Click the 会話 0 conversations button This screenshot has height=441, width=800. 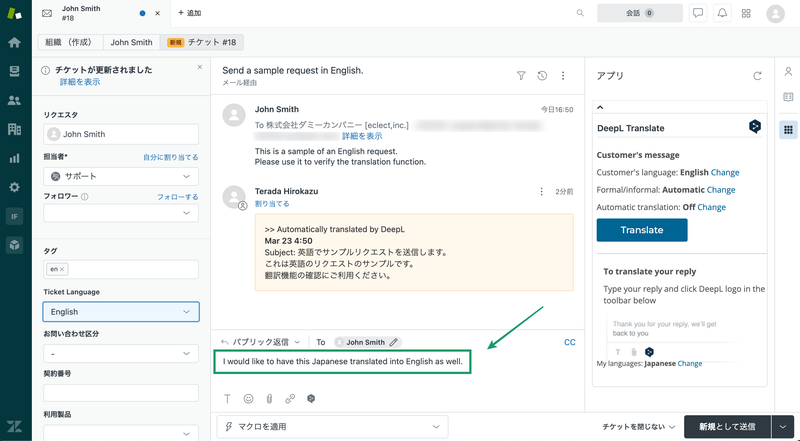(x=640, y=13)
